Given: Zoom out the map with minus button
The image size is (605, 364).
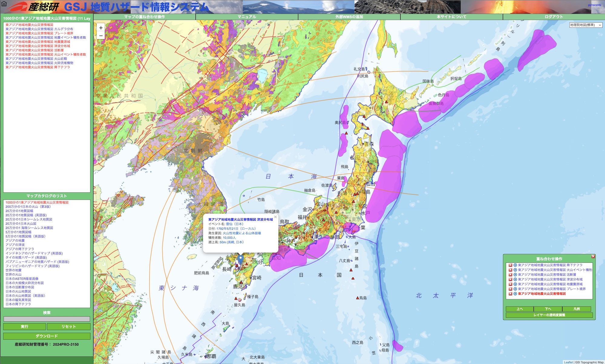Looking at the screenshot, I should pyautogui.click(x=101, y=36).
